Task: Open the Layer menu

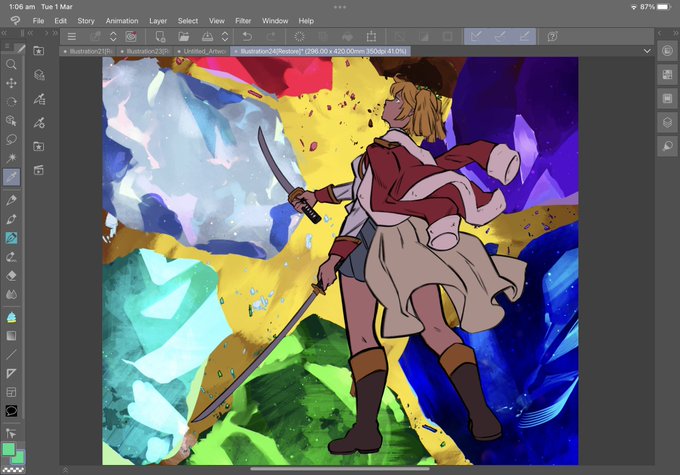Action: pyautogui.click(x=158, y=21)
